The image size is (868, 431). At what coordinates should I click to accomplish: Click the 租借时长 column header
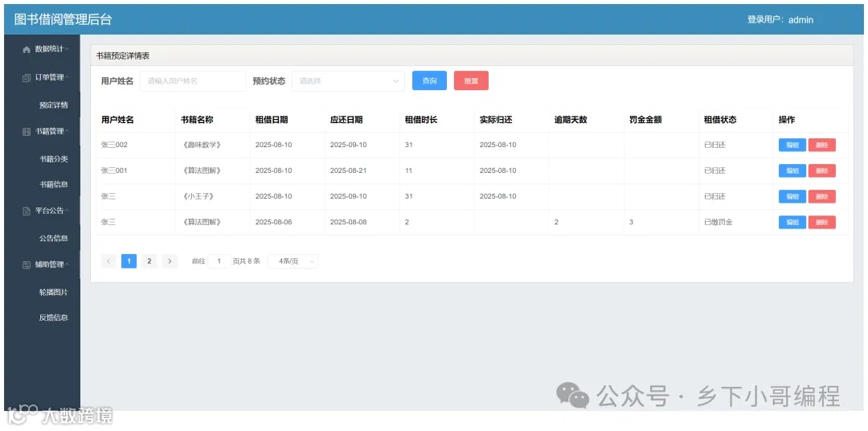point(421,120)
